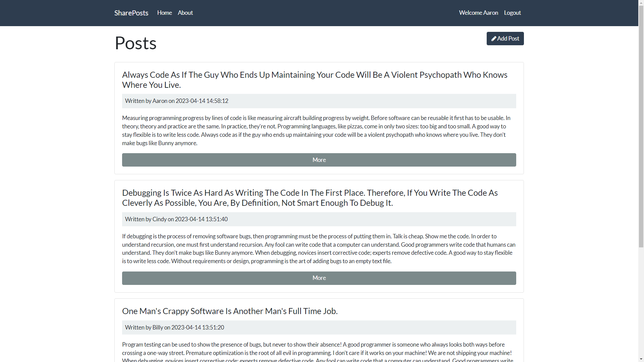Click the pencil icon on Add Post

494,39
